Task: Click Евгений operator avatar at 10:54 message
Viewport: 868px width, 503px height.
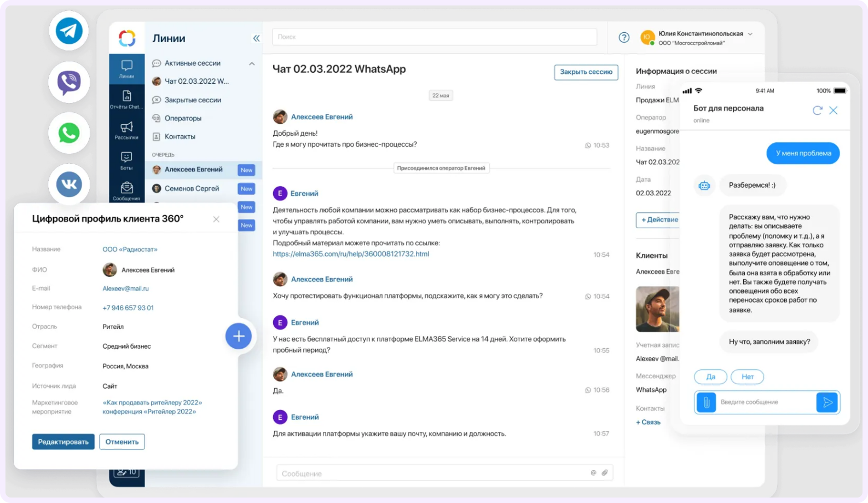Action: click(280, 193)
